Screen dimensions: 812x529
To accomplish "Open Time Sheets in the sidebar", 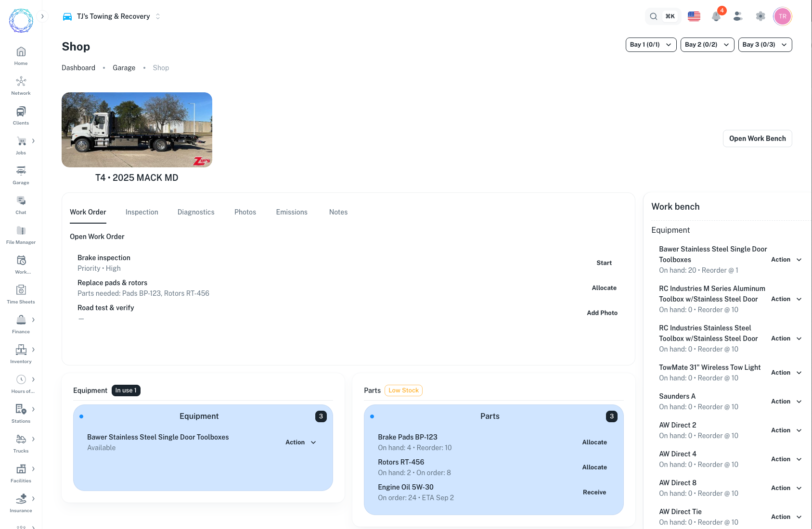I will tap(21, 294).
